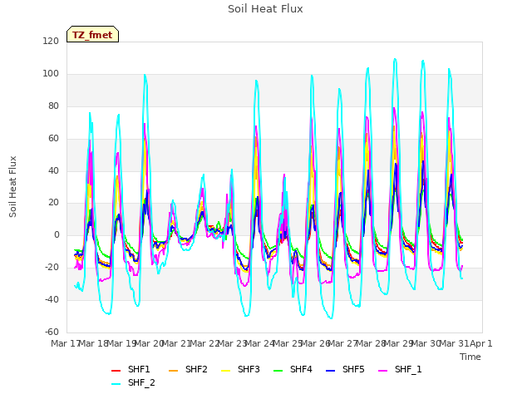Click the Apr 1 x-axis date label

480,343
